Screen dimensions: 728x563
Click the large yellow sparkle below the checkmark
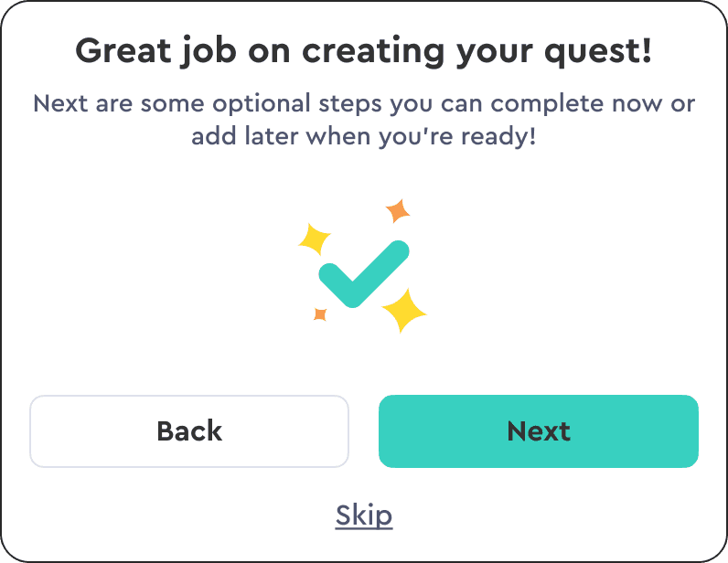404,311
